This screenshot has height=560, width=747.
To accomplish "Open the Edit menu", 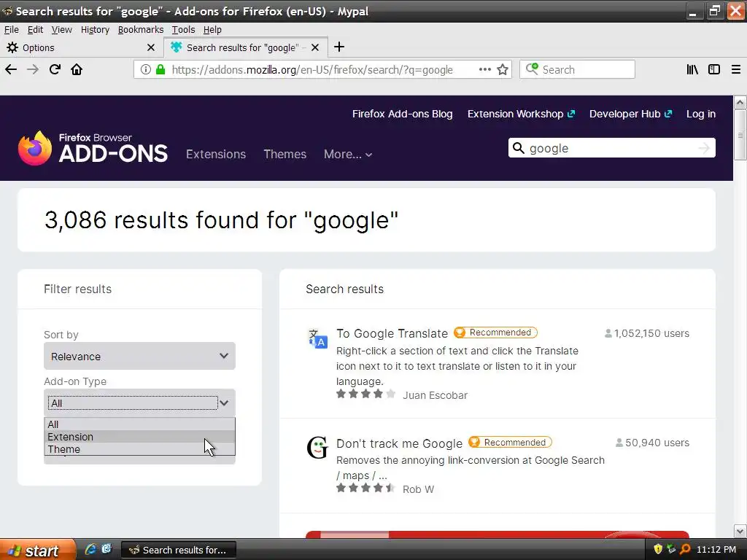I will [35, 29].
